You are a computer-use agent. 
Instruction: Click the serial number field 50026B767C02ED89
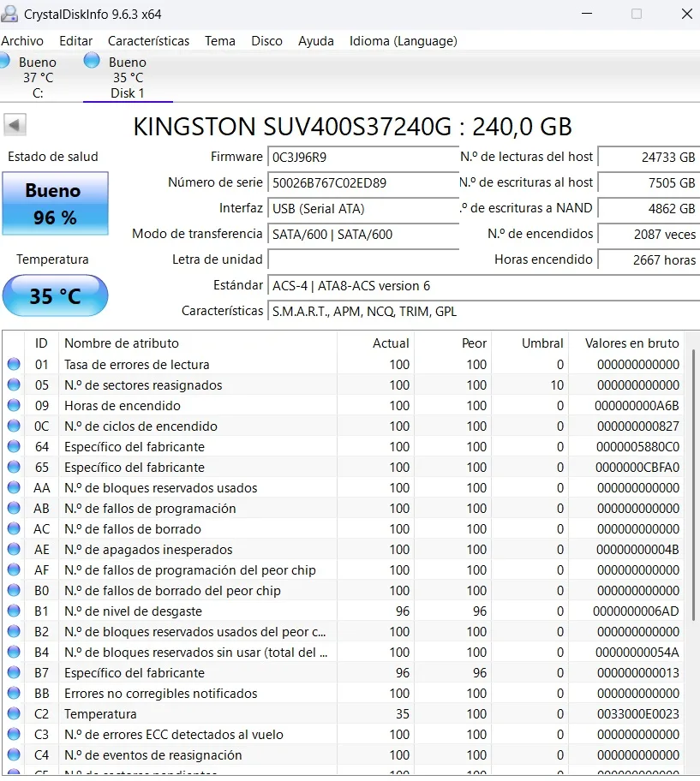(362, 182)
